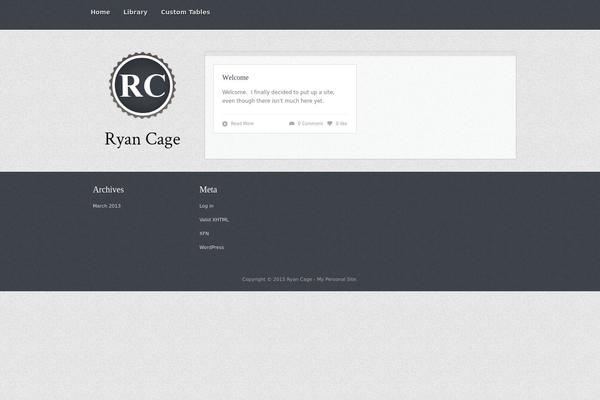The height and width of the screenshot is (400, 600).
Task: Click the Read More circle icon
Action: pyautogui.click(x=225, y=124)
